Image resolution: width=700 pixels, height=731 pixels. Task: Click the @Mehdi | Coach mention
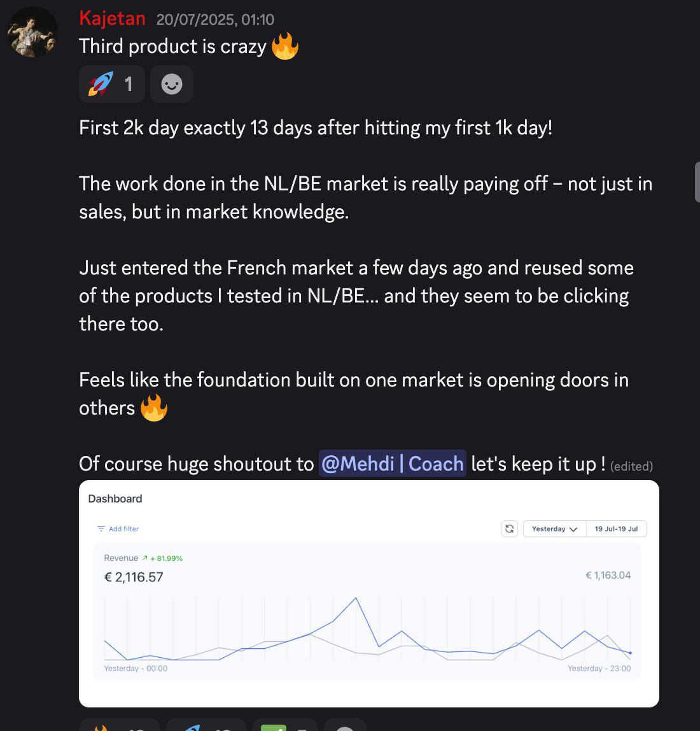click(x=393, y=464)
